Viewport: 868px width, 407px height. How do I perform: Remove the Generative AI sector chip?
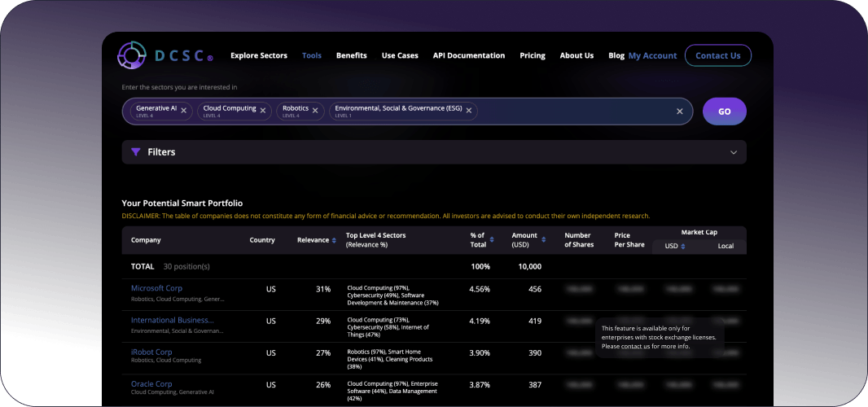click(183, 111)
